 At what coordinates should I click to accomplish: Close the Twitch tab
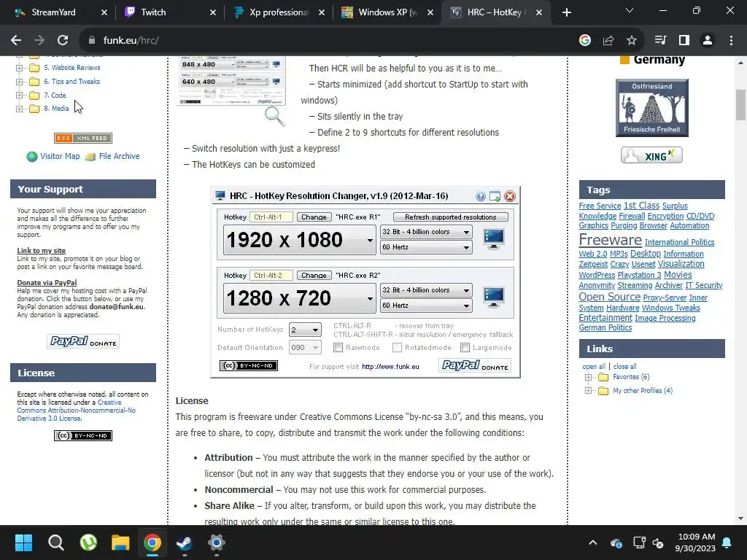click(x=213, y=13)
